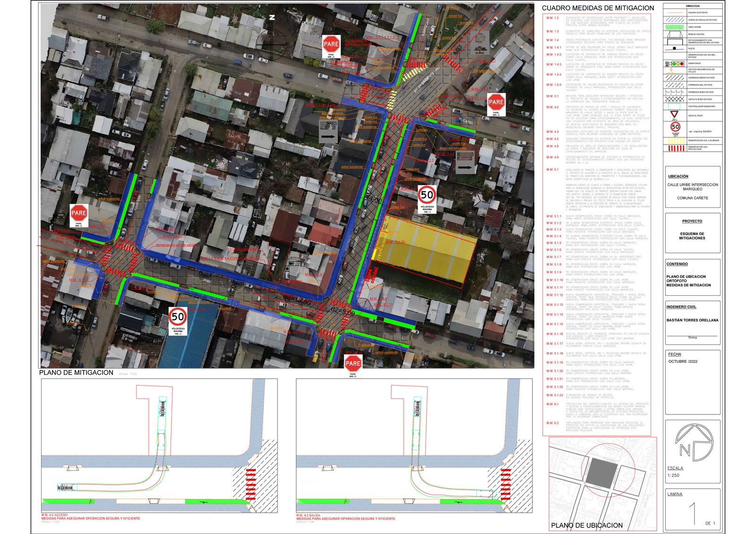Click the Controlador Semaforo box symbol in legend
Screen dimensions: 756x534
pyautogui.click(x=674, y=106)
